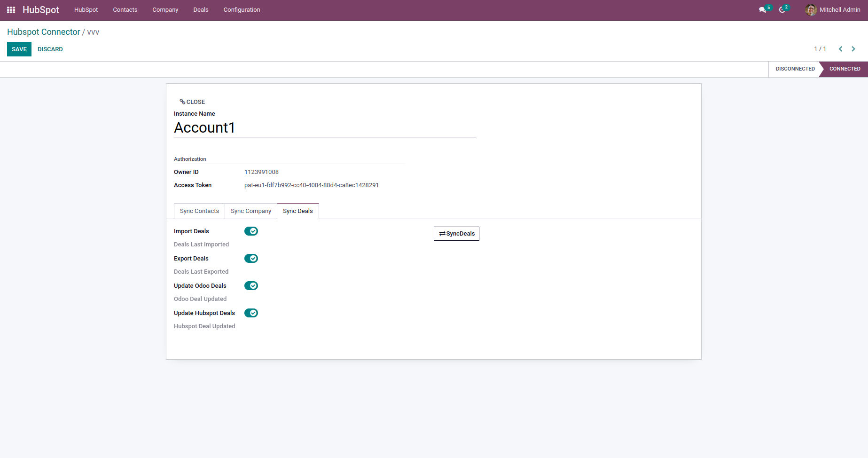Click the vvv breadcrumb text
Screen dimensions: 868x458
(93, 32)
